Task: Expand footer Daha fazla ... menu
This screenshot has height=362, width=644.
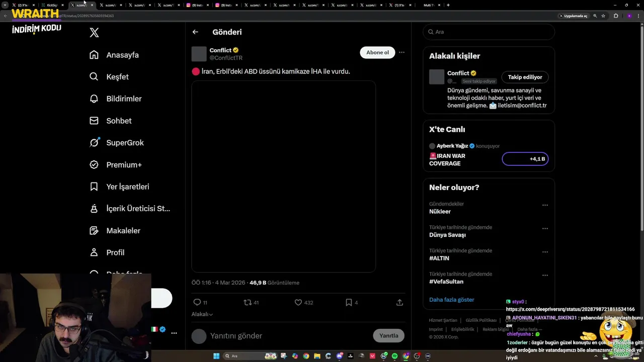Action: (x=530, y=329)
